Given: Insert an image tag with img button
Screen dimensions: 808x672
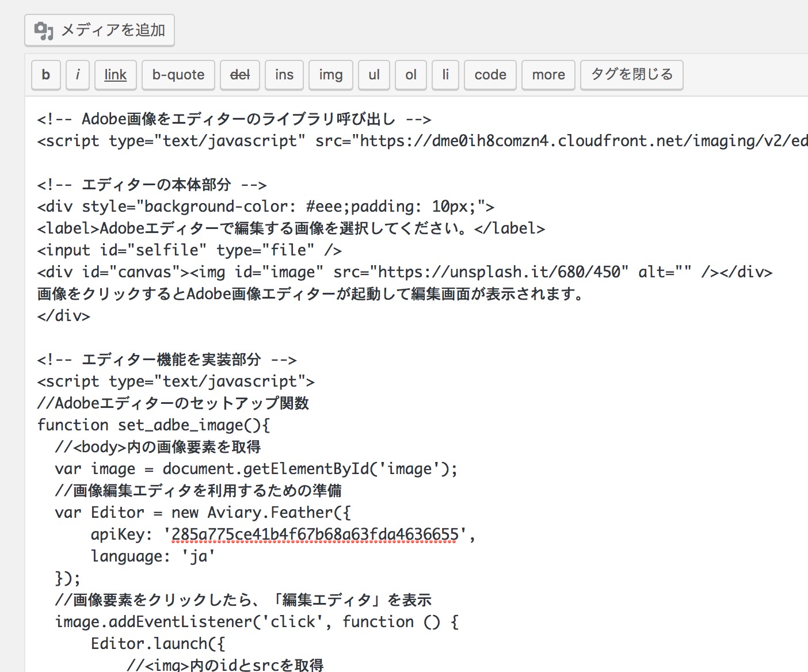Looking at the screenshot, I should (331, 75).
